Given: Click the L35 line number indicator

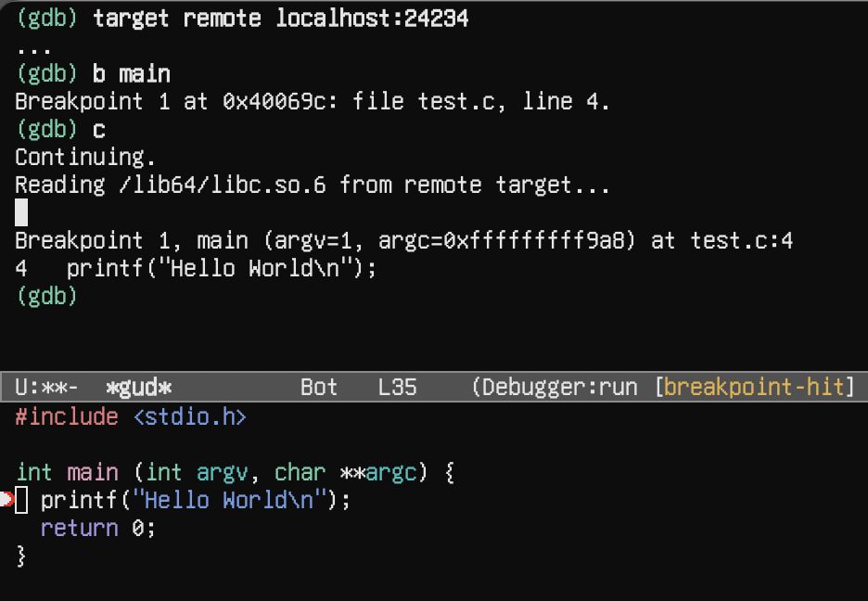Looking at the screenshot, I should pyautogui.click(x=398, y=387).
